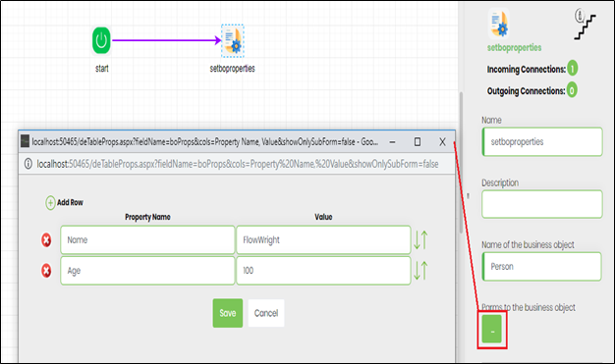Click the Description field in panel
The height and width of the screenshot is (364, 615).
(542, 204)
